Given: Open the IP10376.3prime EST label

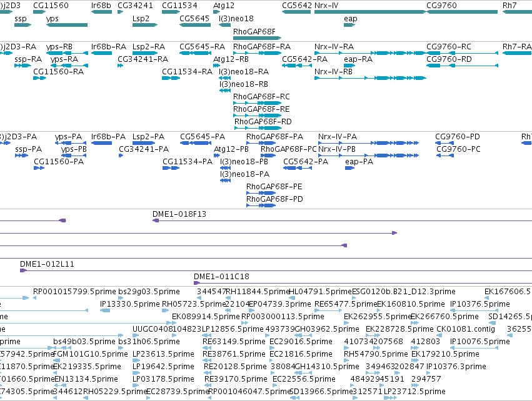Looking at the screenshot, I should point(456,367).
